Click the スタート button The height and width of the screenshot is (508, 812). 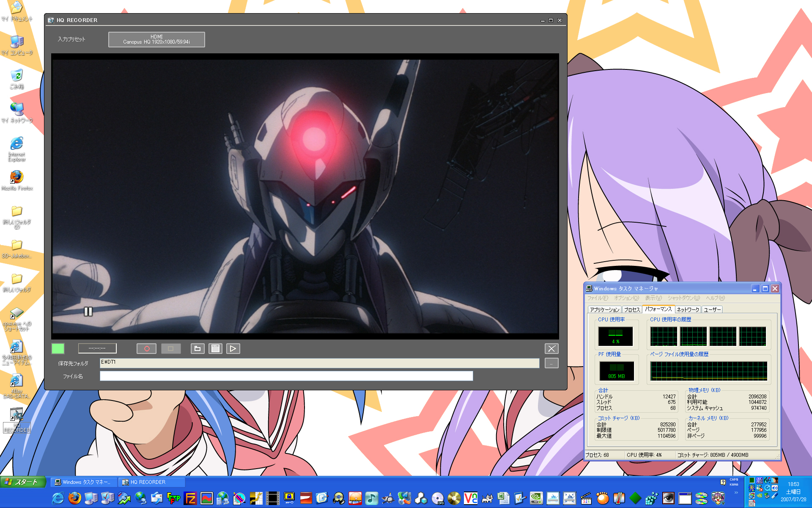[23, 482]
